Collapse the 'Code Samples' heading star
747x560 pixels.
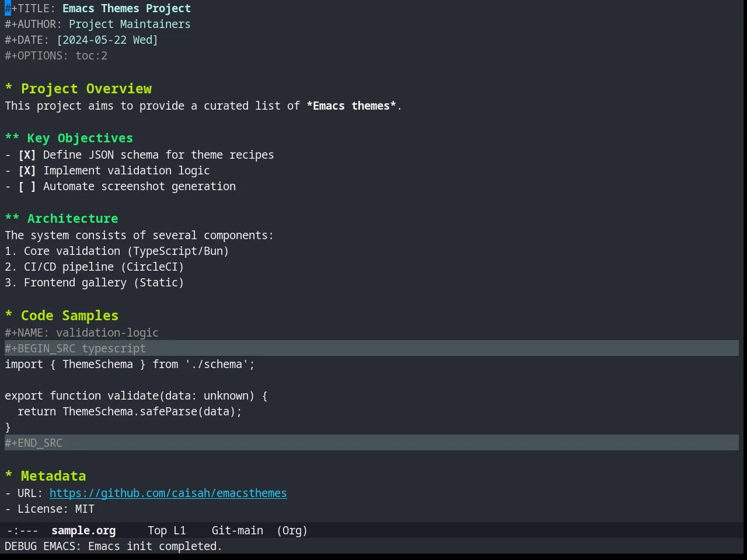pos(9,315)
